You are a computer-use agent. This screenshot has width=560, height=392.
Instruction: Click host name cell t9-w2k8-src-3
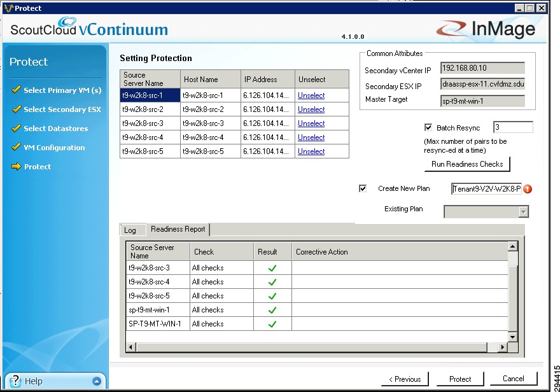click(211, 123)
